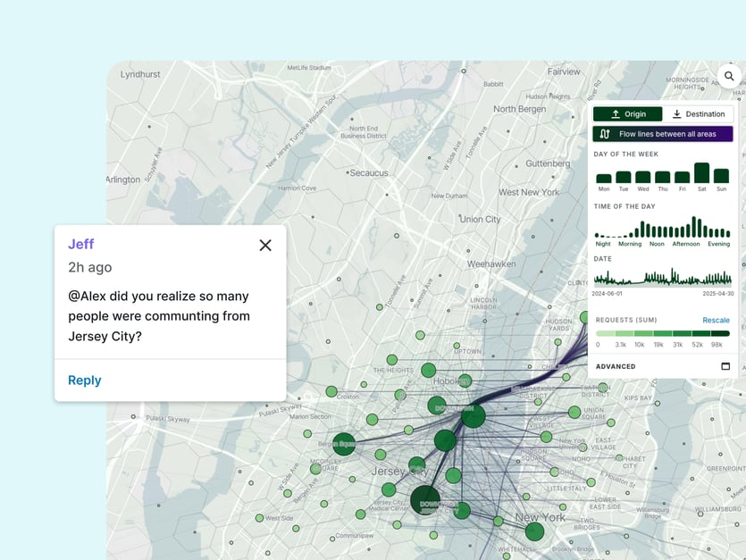Open the map search magnifier icon
This screenshot has width=746, height=560.
pos(729,77)
